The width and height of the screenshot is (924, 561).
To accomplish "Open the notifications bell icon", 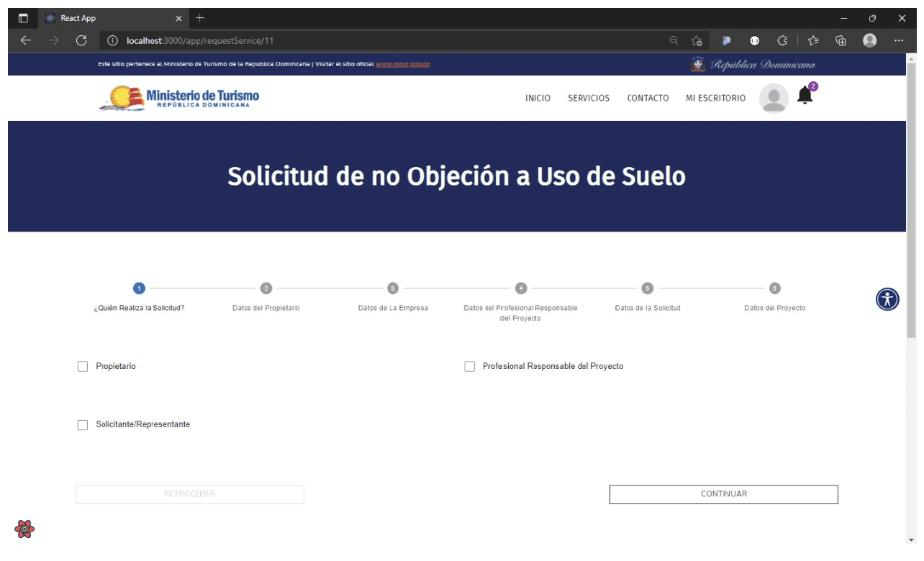I will (x=805, y=96).
